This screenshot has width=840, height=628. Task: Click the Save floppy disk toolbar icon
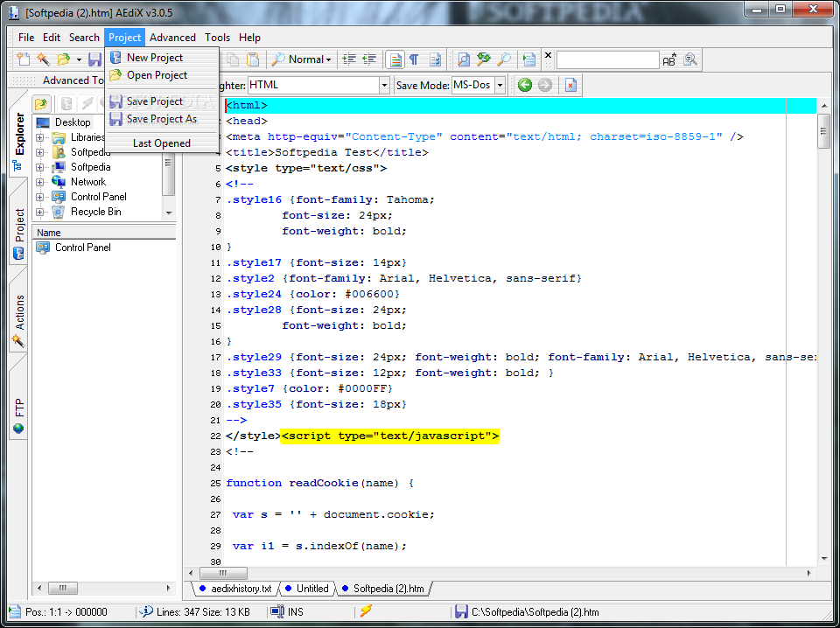point(94,59)
